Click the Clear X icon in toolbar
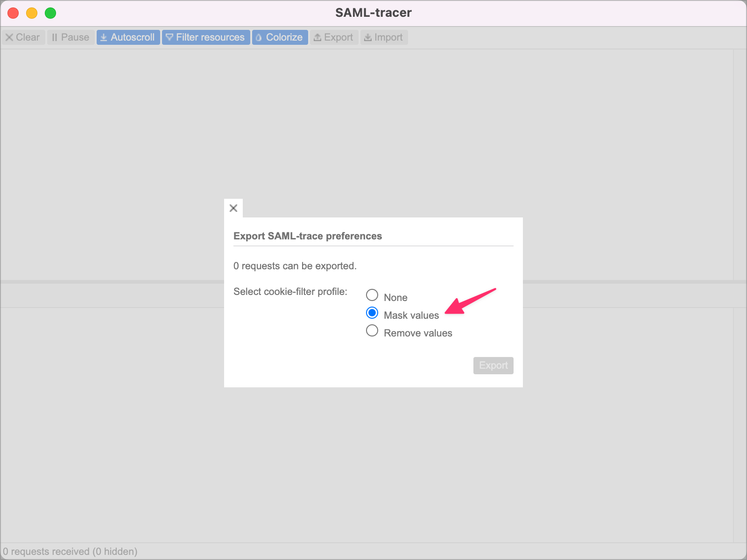Viewport: 747px width, 560px height. [9, 37]
